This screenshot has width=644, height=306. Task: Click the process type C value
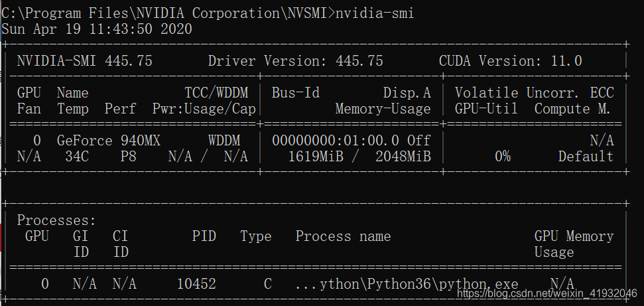(x=268, y=284)
